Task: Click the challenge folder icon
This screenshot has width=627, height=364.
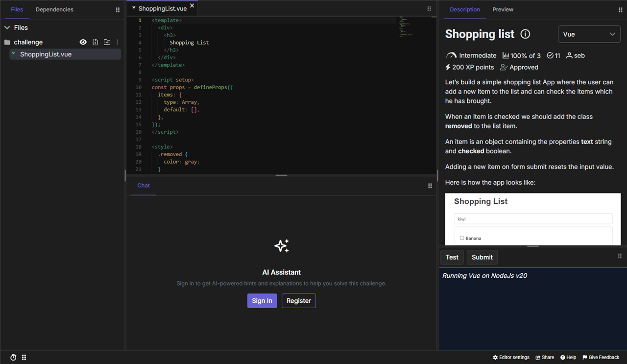Action: (7, 42)
